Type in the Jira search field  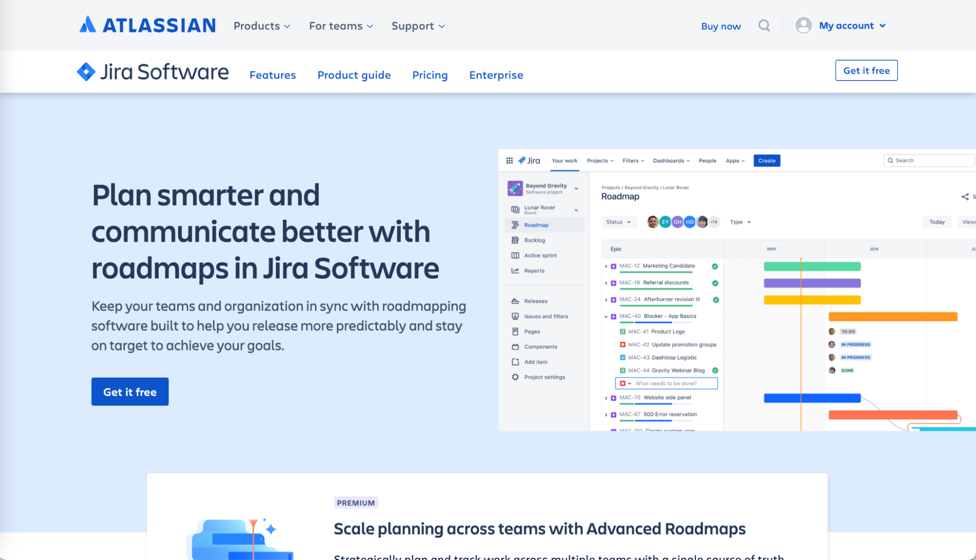pyautogui.click(x=928, y=160)
